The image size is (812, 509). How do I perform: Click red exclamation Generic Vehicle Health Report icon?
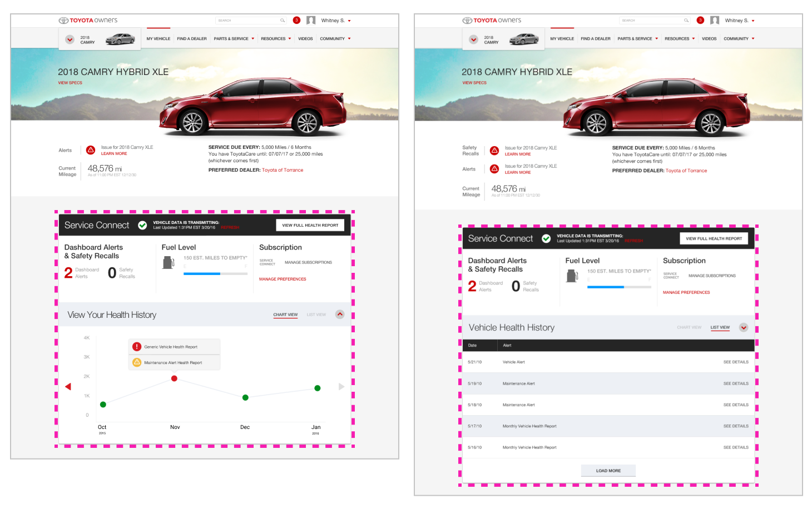click(x=137, y=347)
